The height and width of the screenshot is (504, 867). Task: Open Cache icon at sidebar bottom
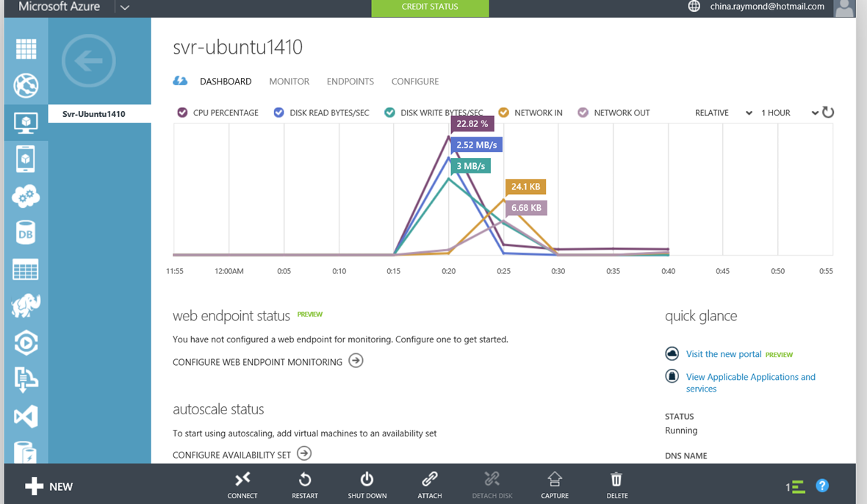coord(26,452)
